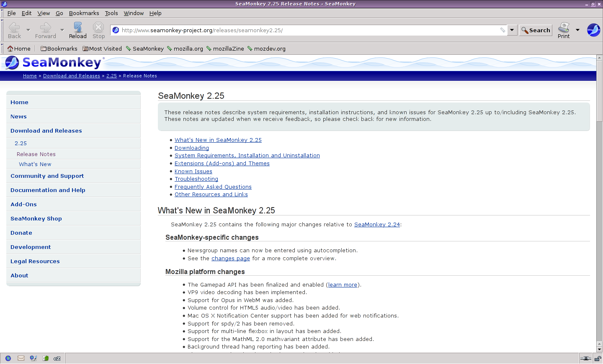This screenshot has height=364, width=603.
Task: Print the page with printer icon
Action: (564, 30)
